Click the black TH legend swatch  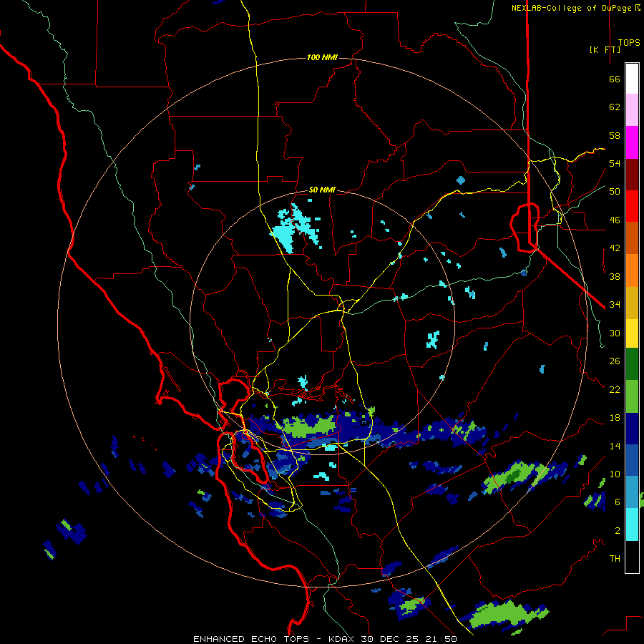point(632,557)
